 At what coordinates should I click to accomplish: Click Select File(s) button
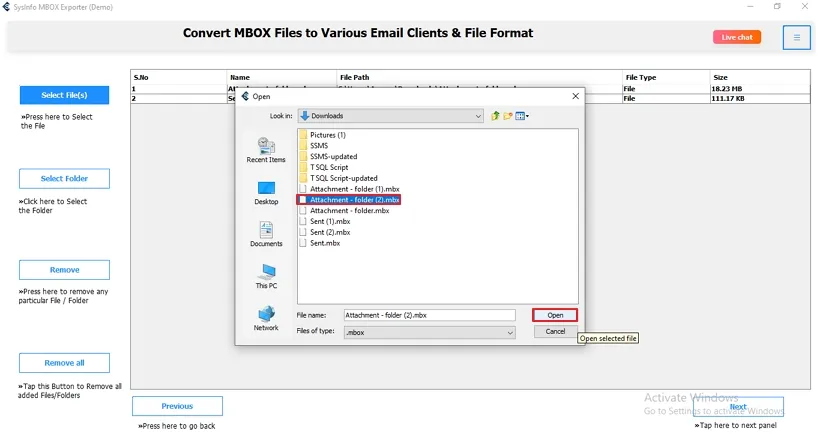pyautogui.click(x=64, y=95)
